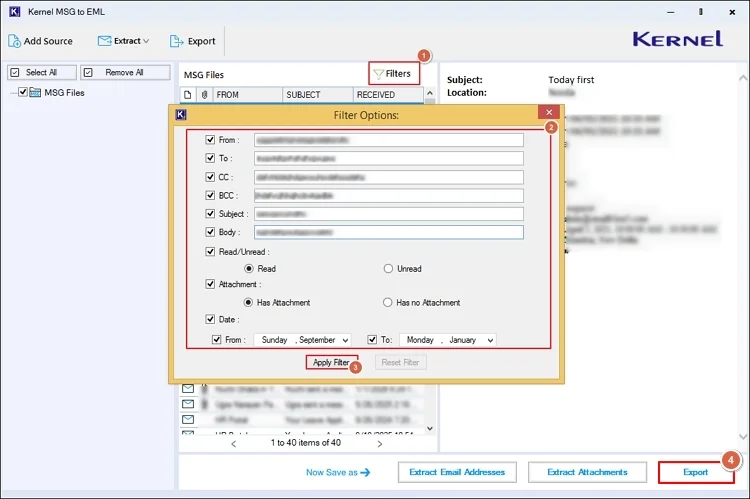Select the Read radio button
This screenshot has height=499, width=750.
[249, 269]
